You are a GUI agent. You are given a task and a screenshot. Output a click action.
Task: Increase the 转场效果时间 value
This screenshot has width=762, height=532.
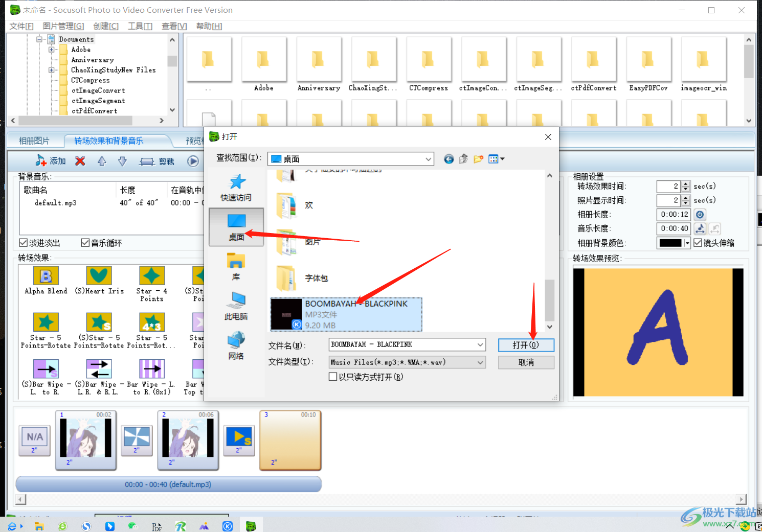(x=686, y=184)
